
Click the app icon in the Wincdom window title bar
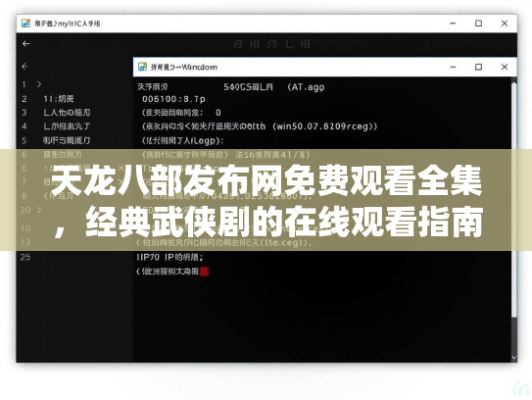point(142,67)
